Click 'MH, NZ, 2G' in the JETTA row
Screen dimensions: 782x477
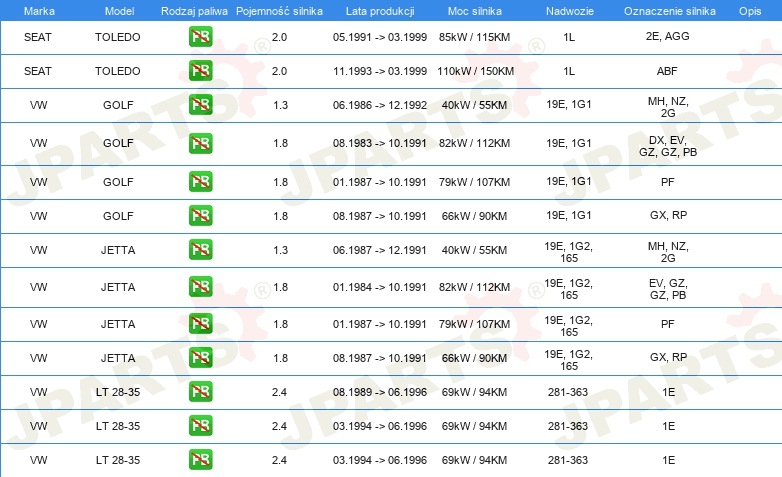tap(668, 252)
